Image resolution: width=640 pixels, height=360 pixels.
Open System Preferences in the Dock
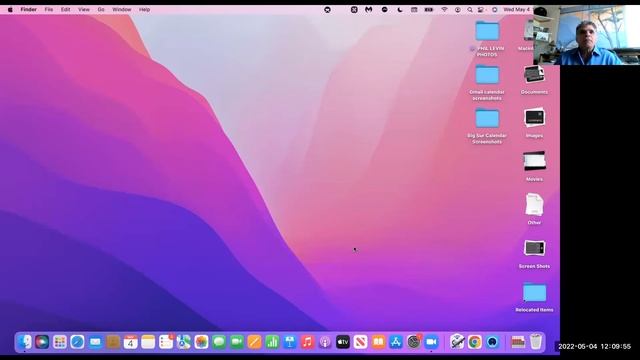click(x=414, y=342)
